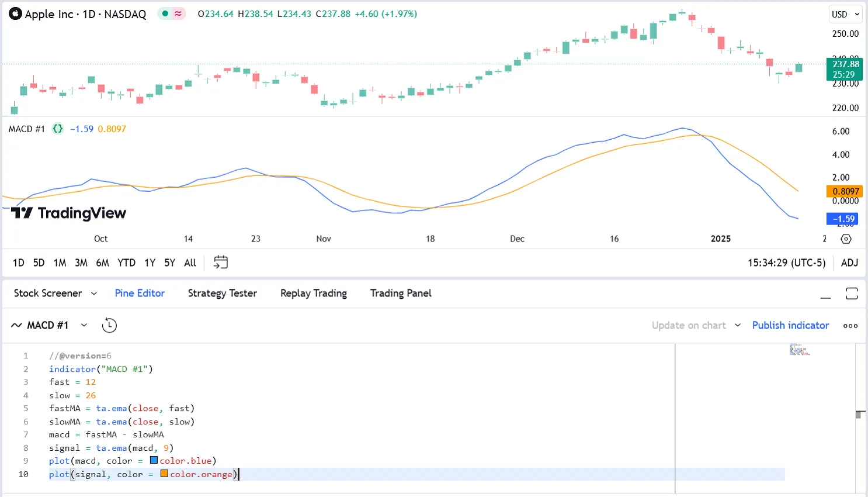868x497 pixels.
Task: Toggle ADJ adjusted data setting
Action: point(849,263)
